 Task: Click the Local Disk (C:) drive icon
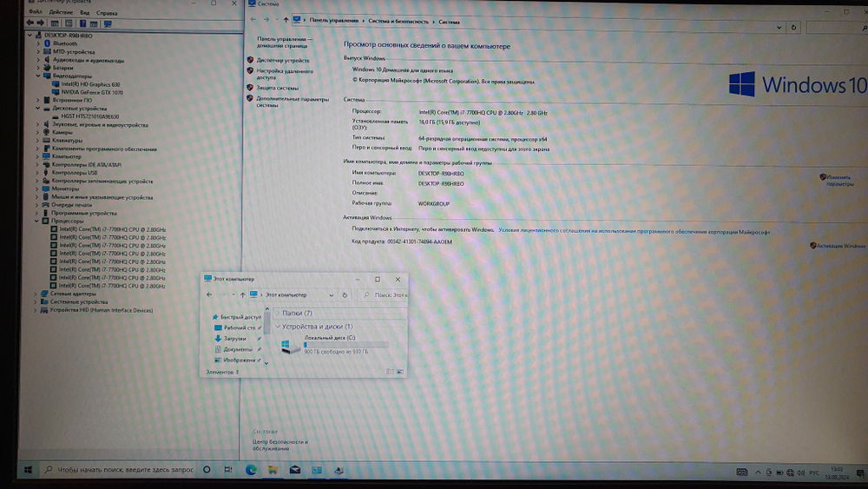click(x=290, y=347)
